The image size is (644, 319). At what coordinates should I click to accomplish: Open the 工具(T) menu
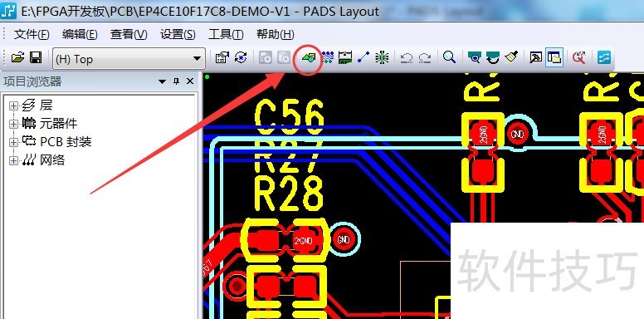(226, 35)
